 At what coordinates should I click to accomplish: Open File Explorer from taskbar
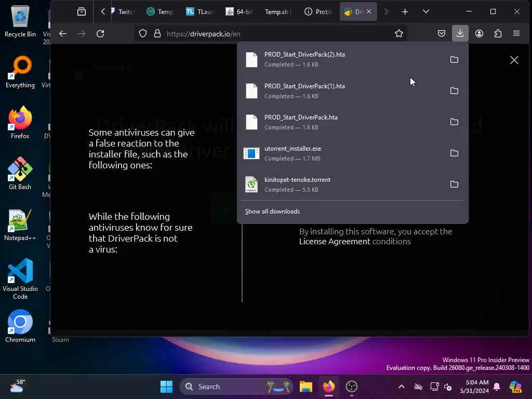click(305, 387)
